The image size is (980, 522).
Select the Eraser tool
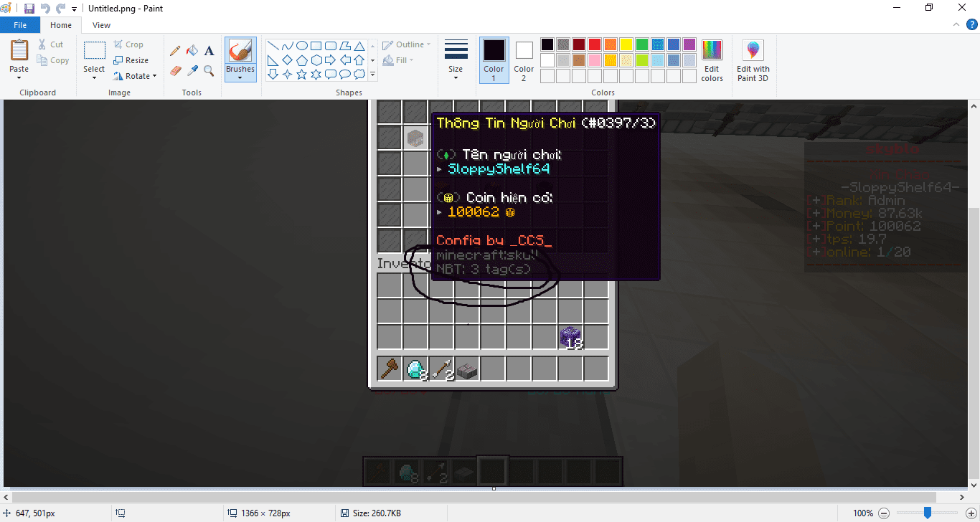pyautogui.click(x=175, y=70)
